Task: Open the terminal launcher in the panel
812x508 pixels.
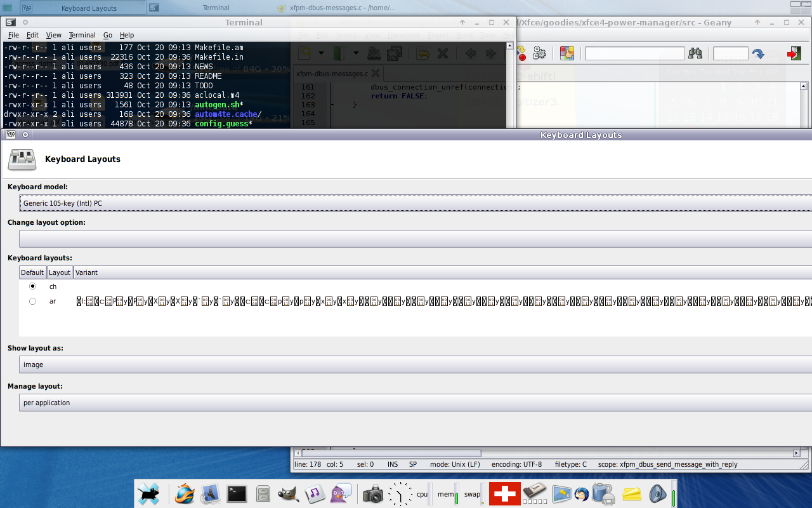Action: pos(237,493)
